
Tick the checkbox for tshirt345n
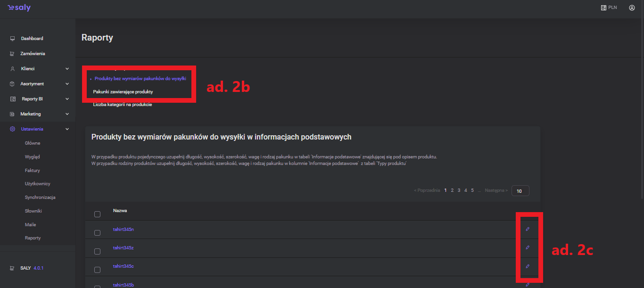[x=97, y=233]
